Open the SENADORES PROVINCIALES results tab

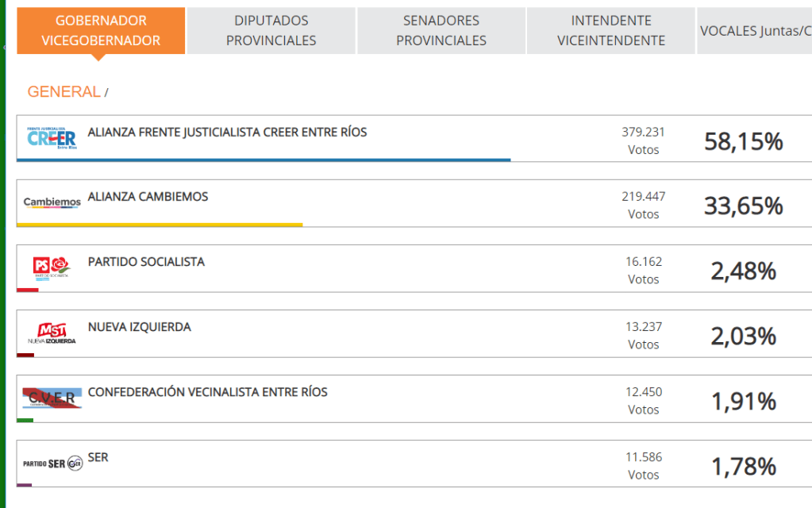(x=441, y=30)
